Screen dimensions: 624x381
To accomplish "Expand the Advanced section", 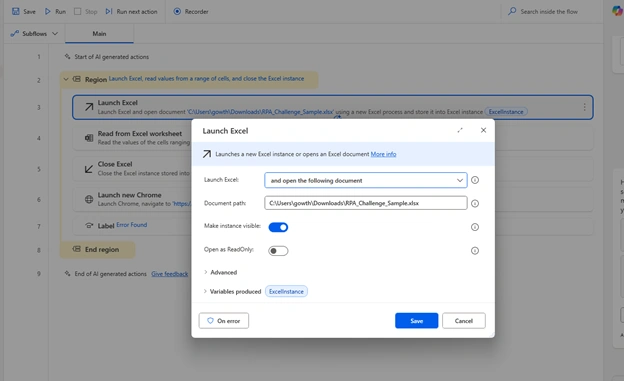I will [220, 272].
